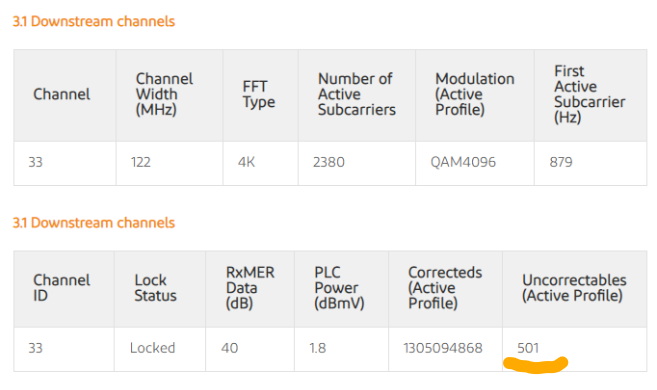657x390 pixels.
Task: Click the highlighted uncorrectables value 501
Action: (528, 348)
